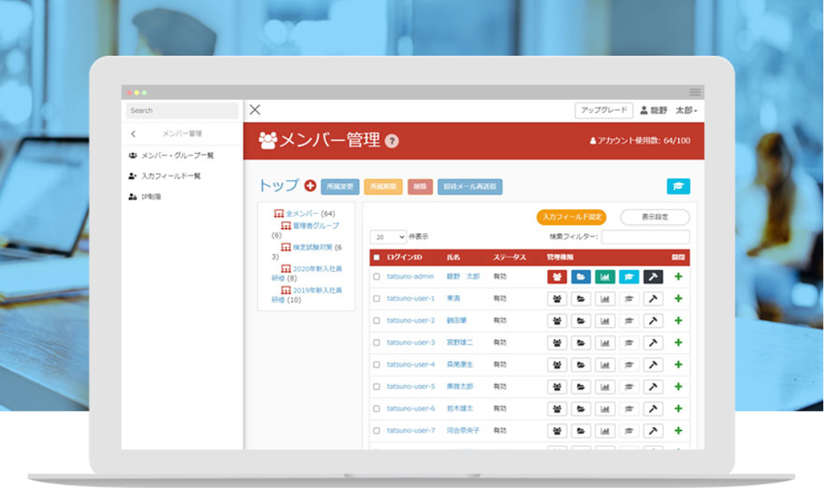The width and height of the screenshot is (824, 504).
Task: Click the hamburger menu icon in title bar
Action: tap(695, 92)
